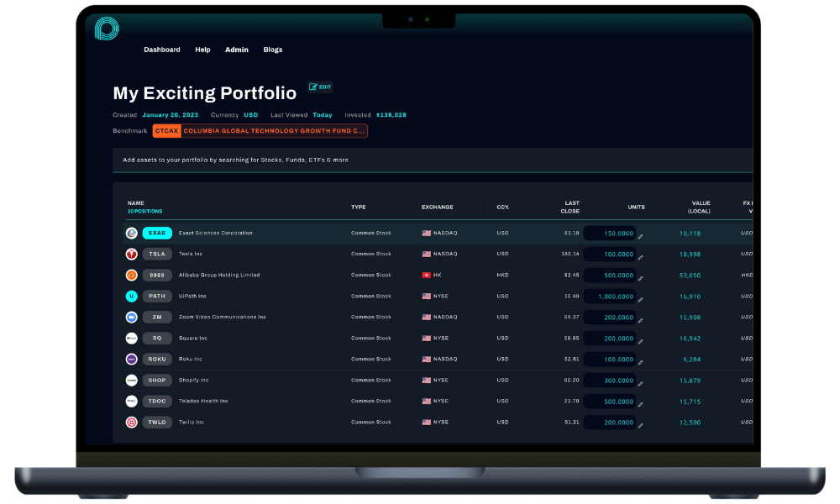840x504 pixels.
Task: Select the PATH ticker badge
Action: (157, 297)
